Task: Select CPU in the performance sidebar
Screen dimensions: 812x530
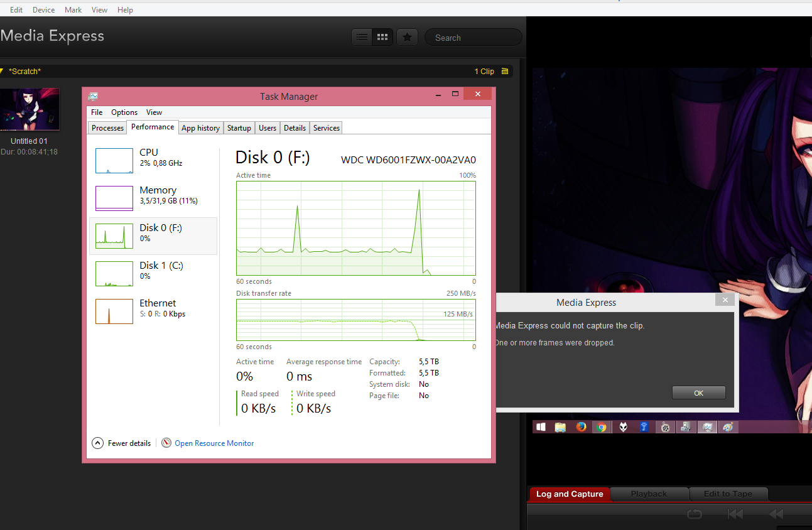Action: [153, 160]
